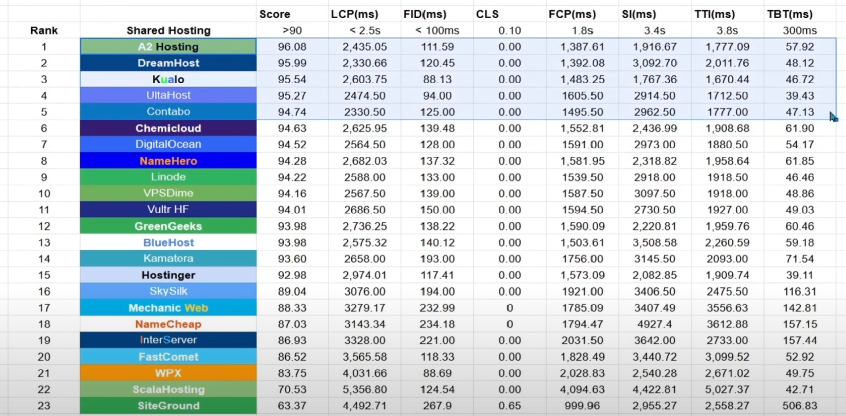846x416 pixels.
Task: Select the DigitalOcean cell
Action: (168, 145)
